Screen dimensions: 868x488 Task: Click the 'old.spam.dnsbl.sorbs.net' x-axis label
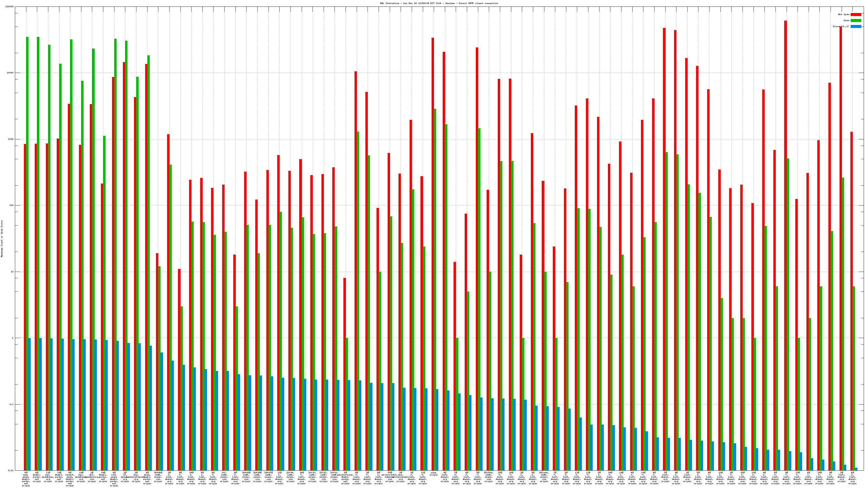114,479
